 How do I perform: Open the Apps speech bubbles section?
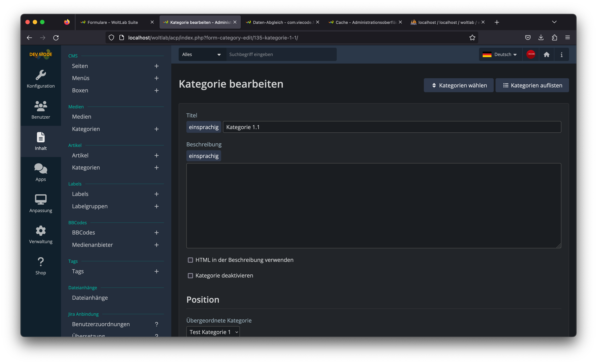41,172
